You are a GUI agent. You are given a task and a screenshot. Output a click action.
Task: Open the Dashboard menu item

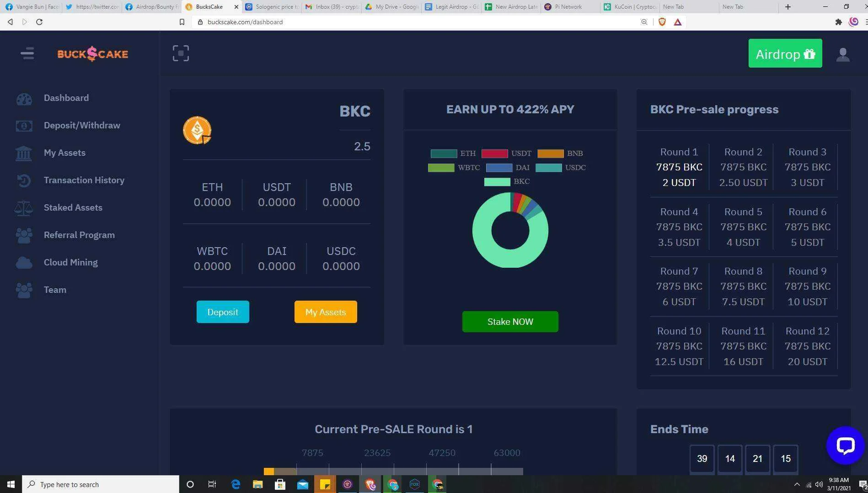[x=66, y=98]
